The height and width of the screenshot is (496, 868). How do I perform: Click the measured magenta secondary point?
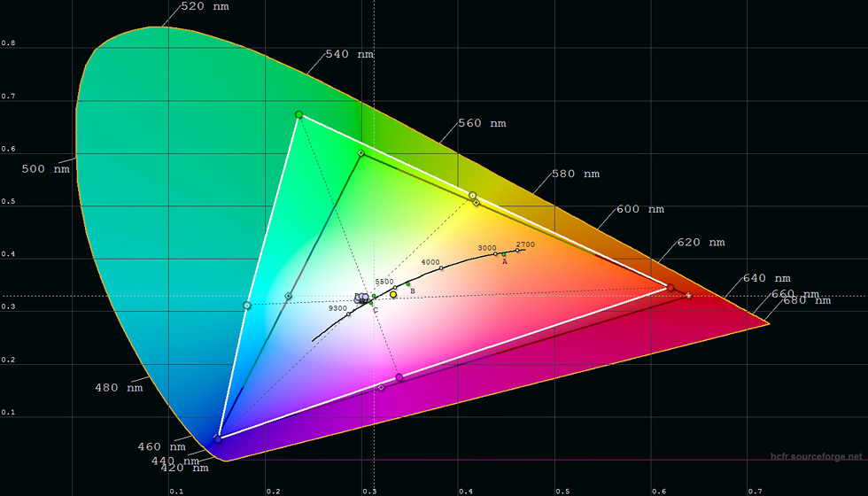point(399,377)
